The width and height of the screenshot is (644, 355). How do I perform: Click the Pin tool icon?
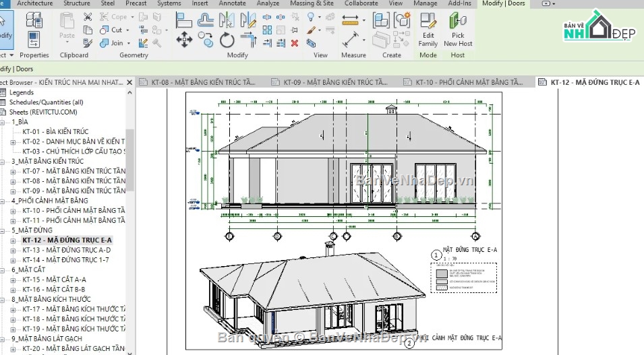click(x=295, y=30)
